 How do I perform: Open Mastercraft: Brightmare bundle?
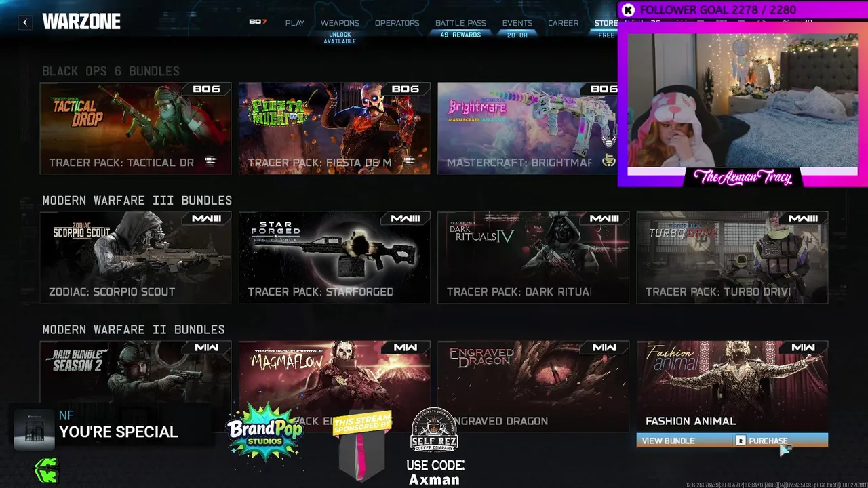528,128
